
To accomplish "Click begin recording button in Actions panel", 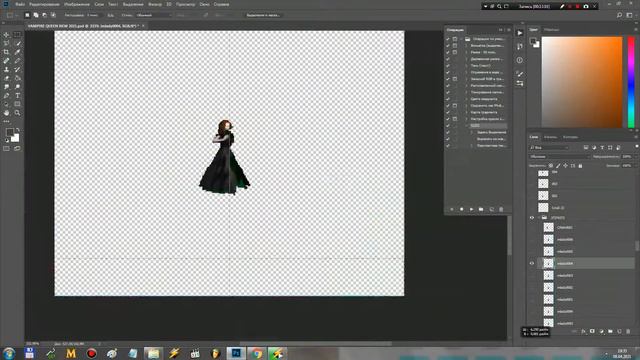I will tap(462, 209).
